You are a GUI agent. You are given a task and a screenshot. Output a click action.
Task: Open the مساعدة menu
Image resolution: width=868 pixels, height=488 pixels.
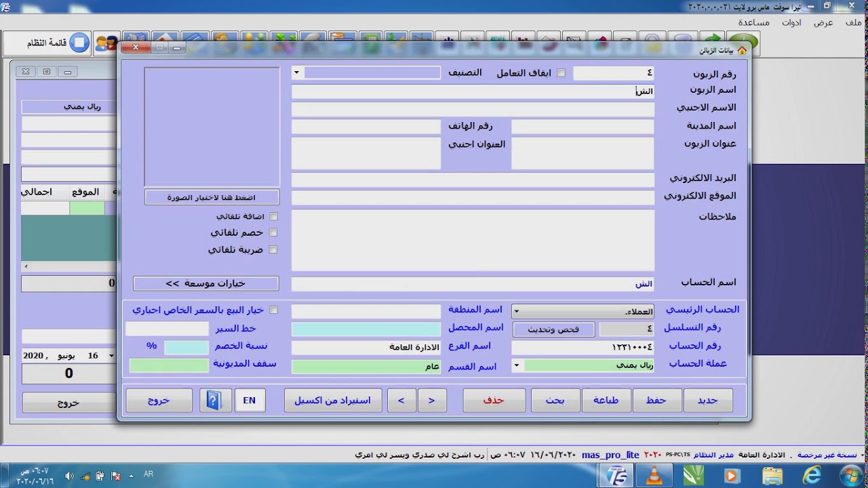[x=753, y=22]
